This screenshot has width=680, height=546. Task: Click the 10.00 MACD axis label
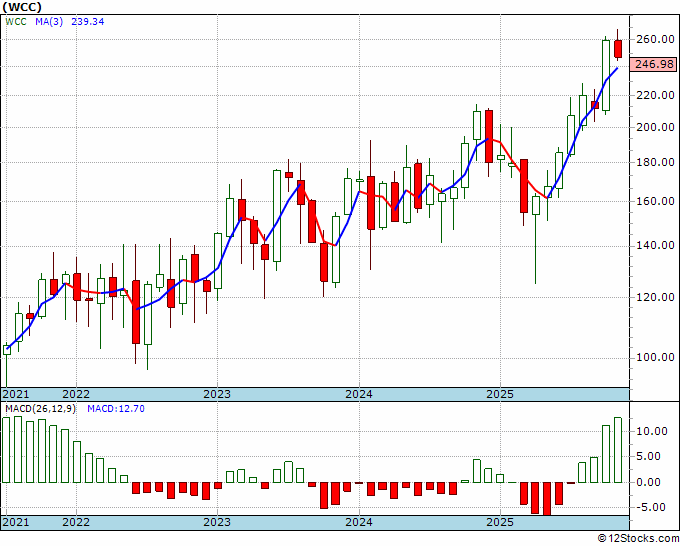[x=651, y=431]
